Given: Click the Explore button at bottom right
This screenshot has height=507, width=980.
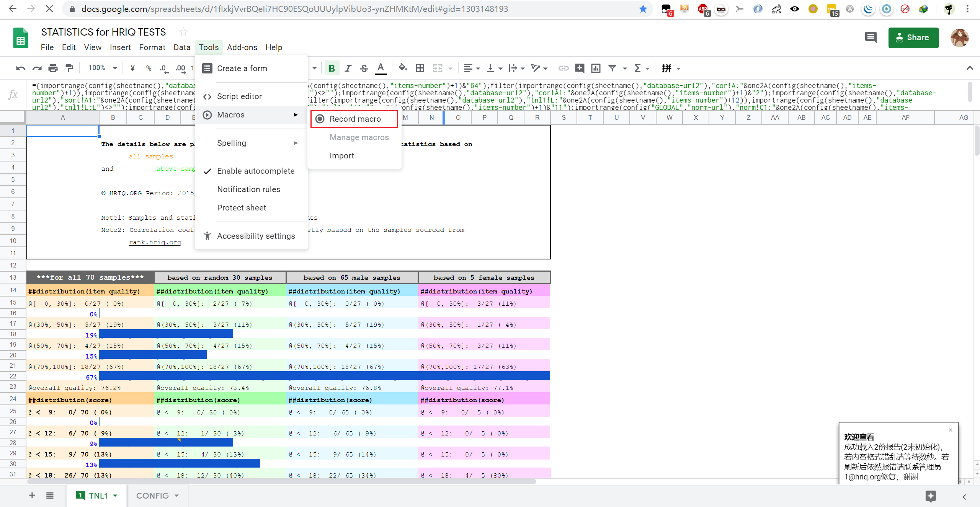Looking at the screenshot, I should [x=931, y=496].
